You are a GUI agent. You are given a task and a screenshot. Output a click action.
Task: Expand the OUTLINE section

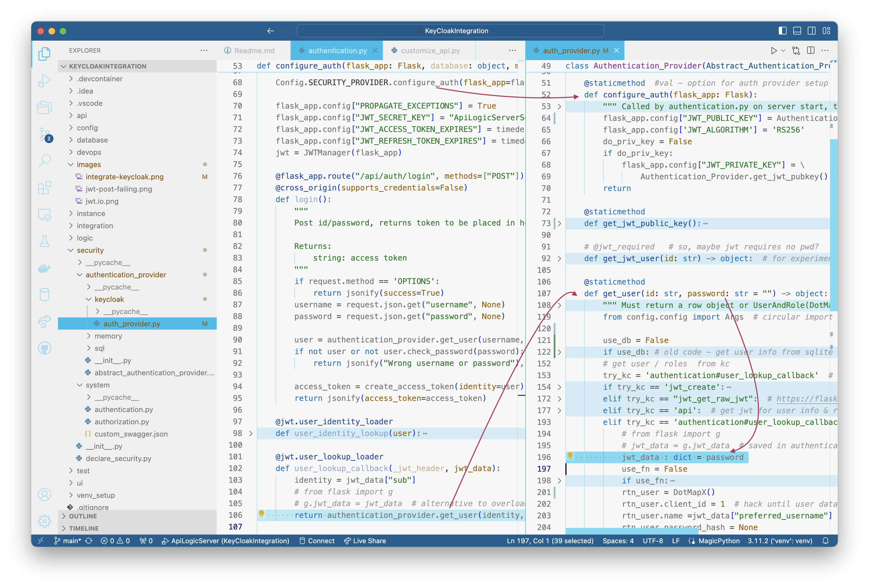point(83,516)
